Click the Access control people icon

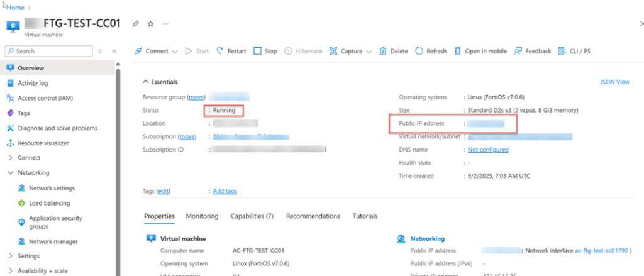click(10, 98)
